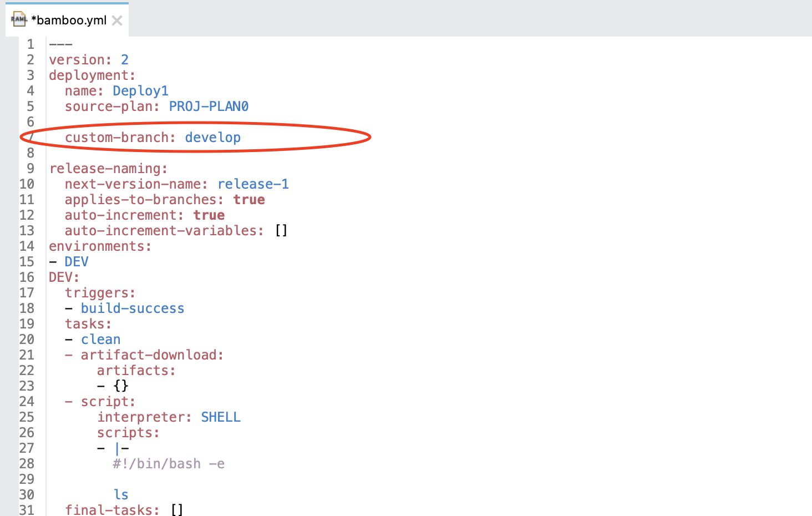
Task: Click the custom-branch key
Action: (x=120, y=138)
